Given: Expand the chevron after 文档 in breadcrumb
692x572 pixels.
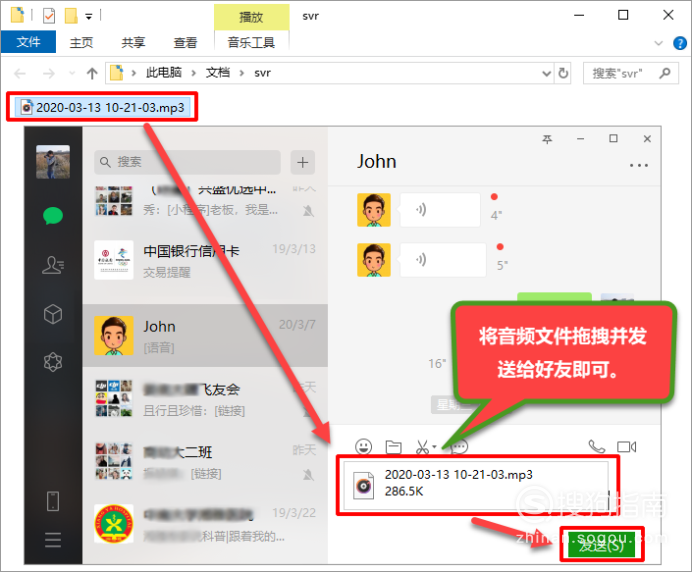Looking at the screenshot, I should click(x=242, y=73).
